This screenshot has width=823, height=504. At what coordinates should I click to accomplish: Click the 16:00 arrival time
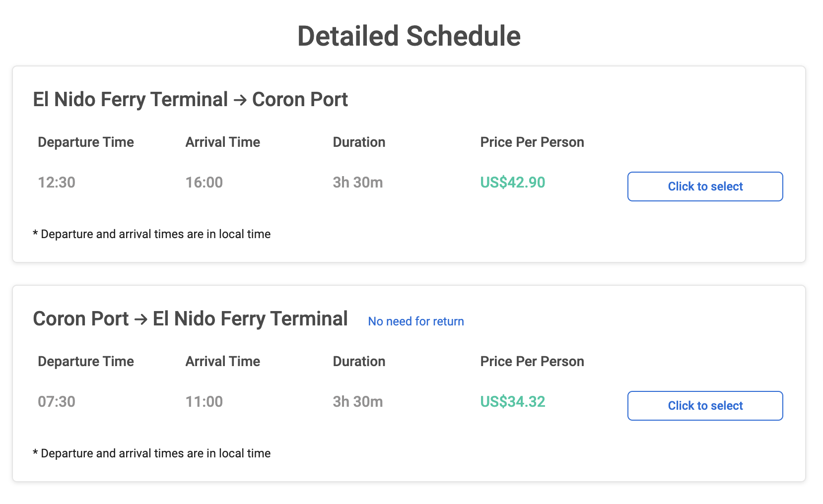point(204,183)
